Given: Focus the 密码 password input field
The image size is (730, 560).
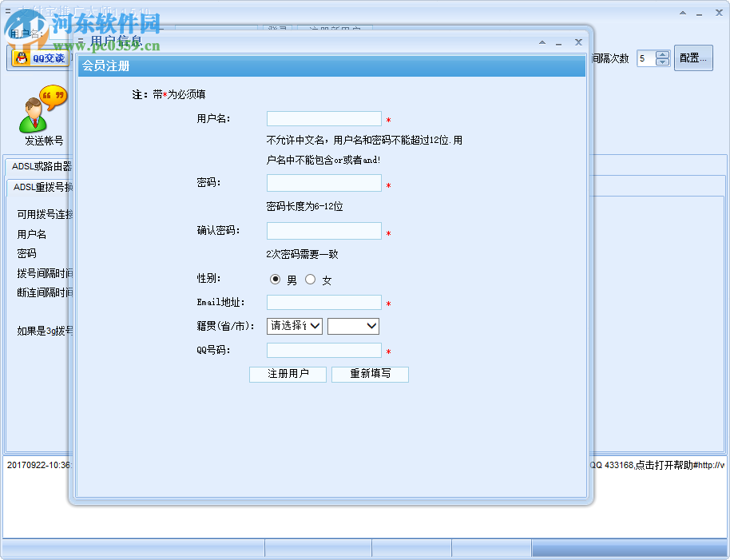Looking at the screenshot, I should (x=324, y=183).
